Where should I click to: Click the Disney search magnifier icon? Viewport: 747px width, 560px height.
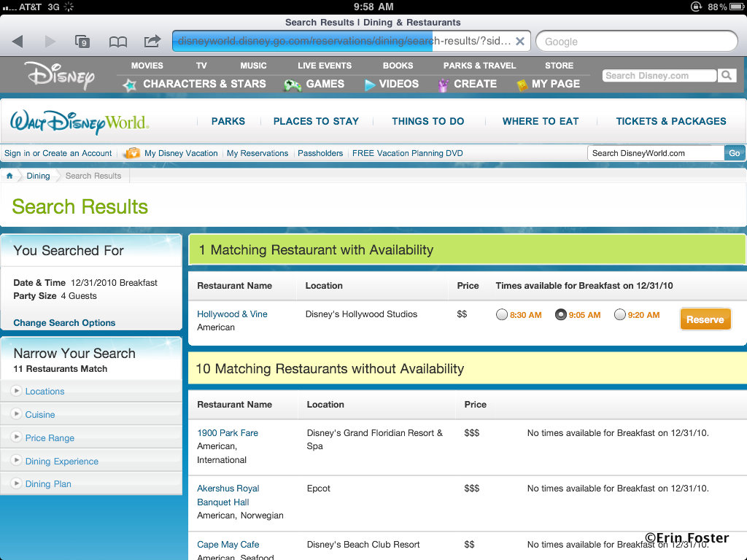click(x=727, y=75)
